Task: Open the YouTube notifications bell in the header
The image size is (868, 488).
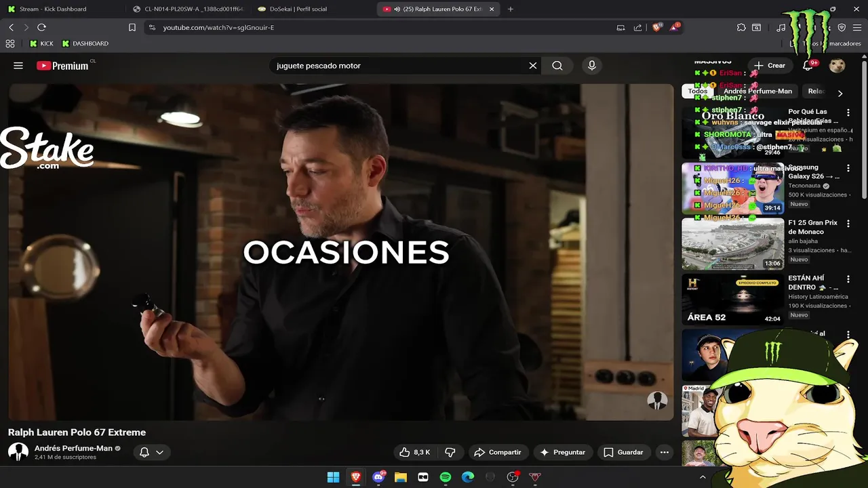Action: [808, 66]
